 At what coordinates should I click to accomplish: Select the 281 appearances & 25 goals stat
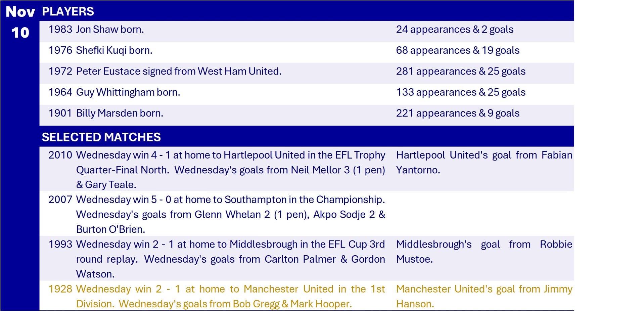pos(461,71)
